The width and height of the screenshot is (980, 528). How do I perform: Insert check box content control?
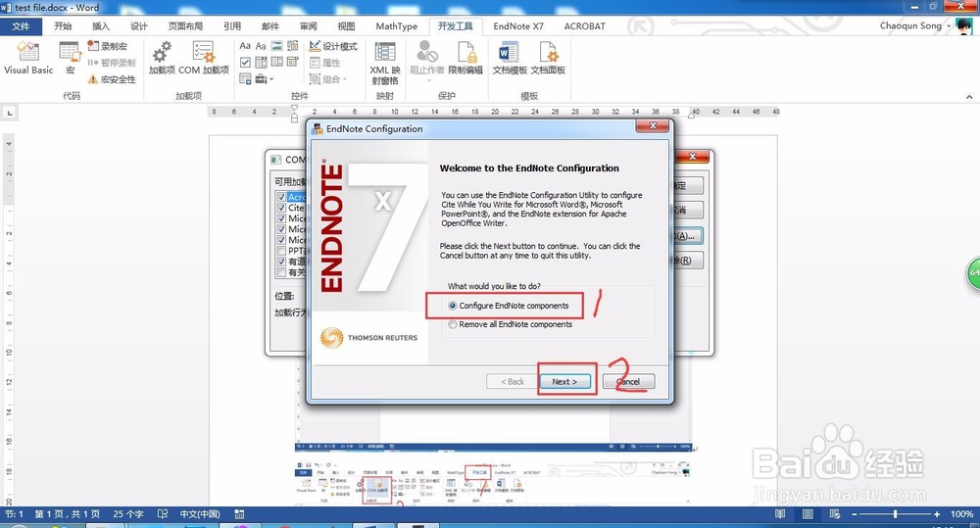pyautogui.click(x=245, y=63)
